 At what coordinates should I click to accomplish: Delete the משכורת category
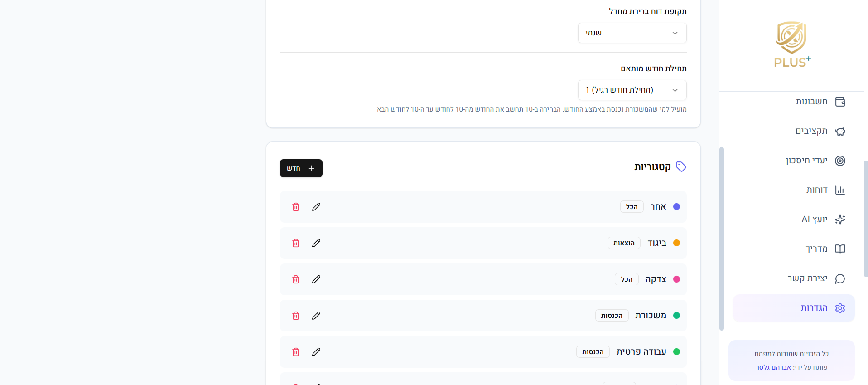point(296,316)
